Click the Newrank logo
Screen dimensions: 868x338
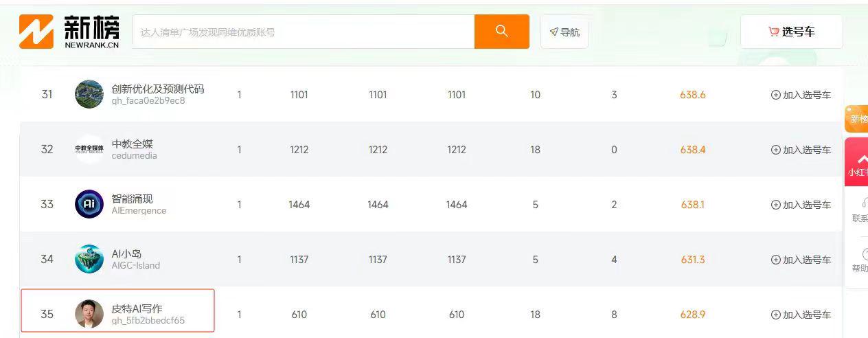[69, 32]
